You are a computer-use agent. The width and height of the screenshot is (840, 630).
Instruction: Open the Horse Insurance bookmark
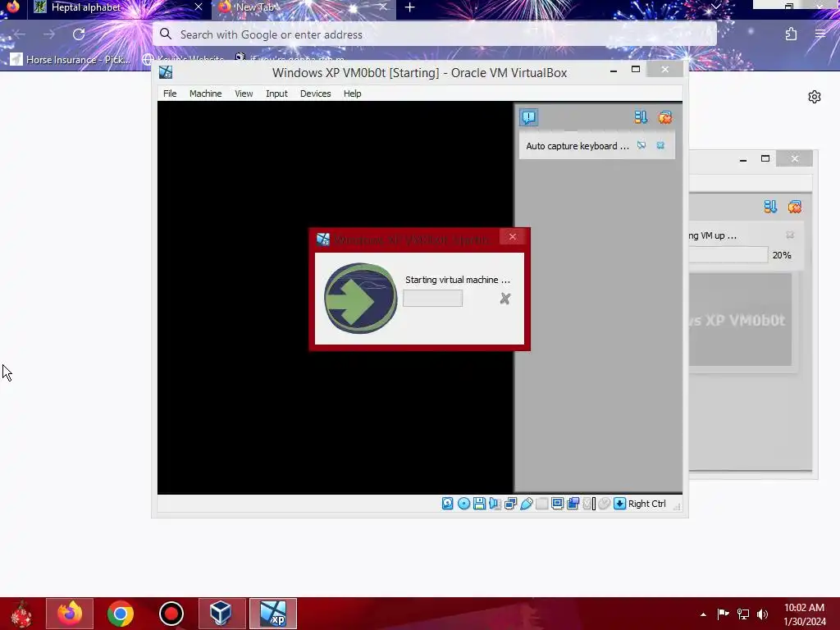click(71, 59)
